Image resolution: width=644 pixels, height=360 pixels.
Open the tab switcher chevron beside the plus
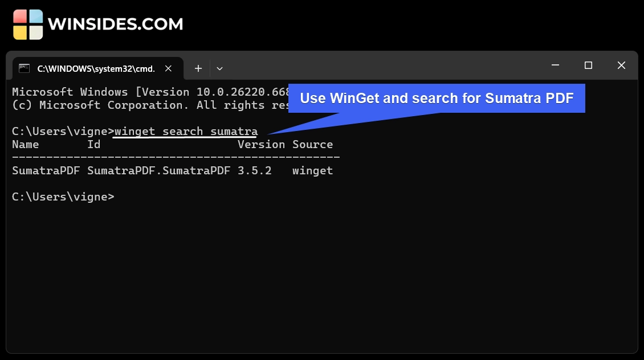(219, 68)
